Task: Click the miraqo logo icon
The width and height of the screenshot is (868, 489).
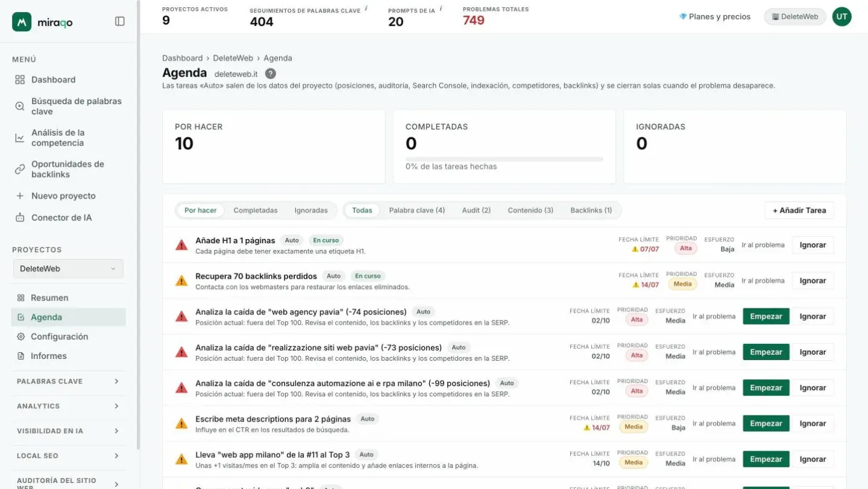Action: (22, 22)
